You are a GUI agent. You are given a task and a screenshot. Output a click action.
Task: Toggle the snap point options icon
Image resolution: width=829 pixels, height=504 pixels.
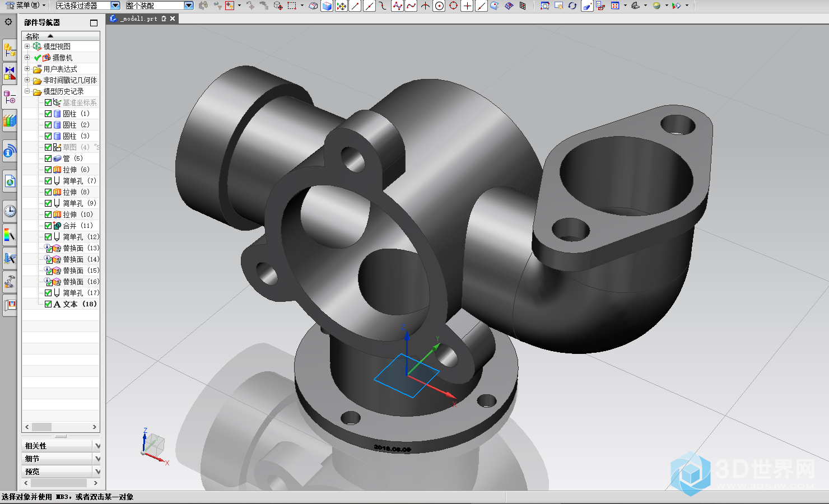[341, 6]
